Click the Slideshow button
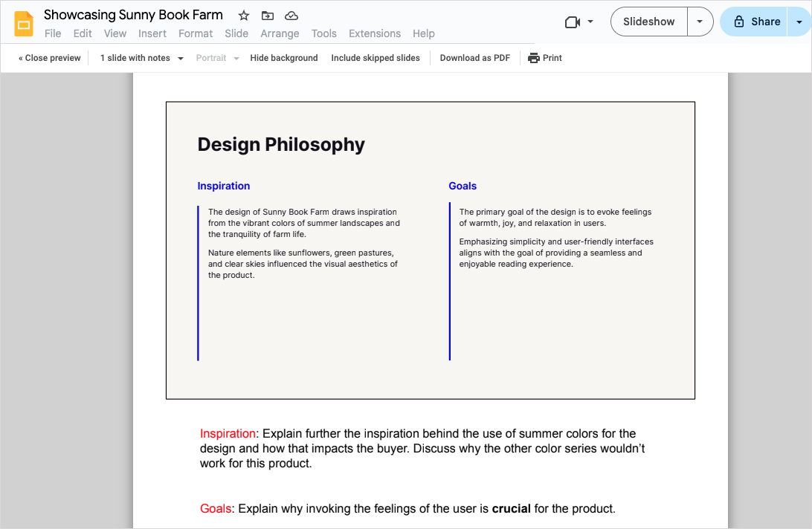The width and height of the screenshot is (812, 529). [649, 22]
